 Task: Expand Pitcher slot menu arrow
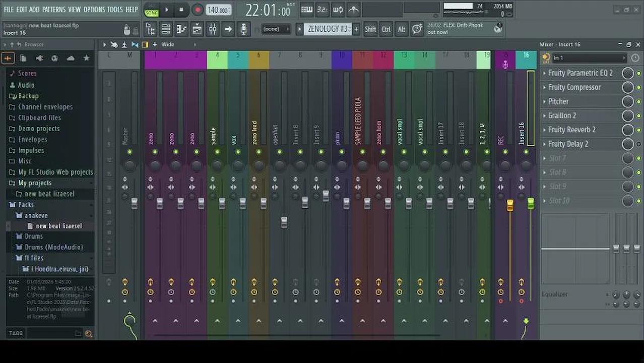point(544,101)
